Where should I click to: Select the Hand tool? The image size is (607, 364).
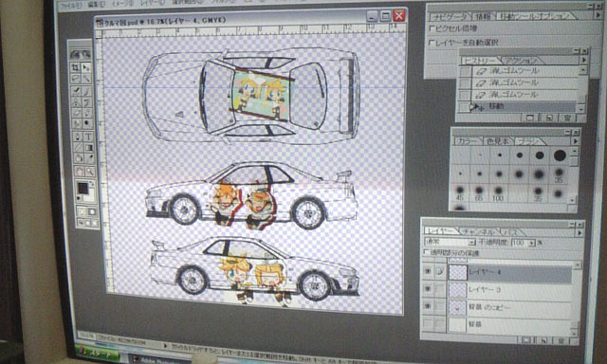(79, 171)
